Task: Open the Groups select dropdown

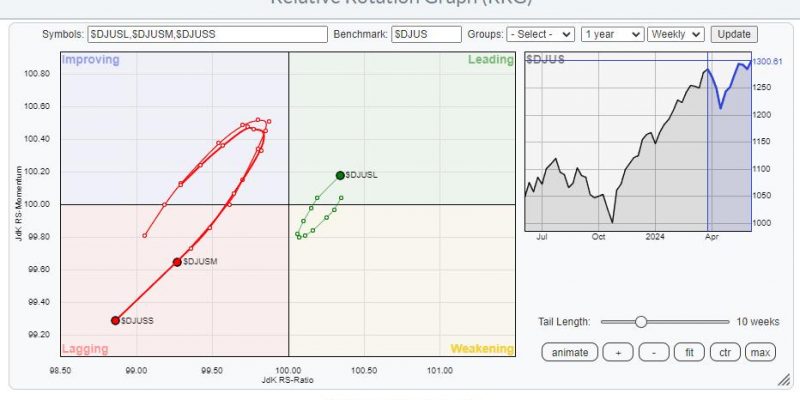Action: tap(540, 35)
